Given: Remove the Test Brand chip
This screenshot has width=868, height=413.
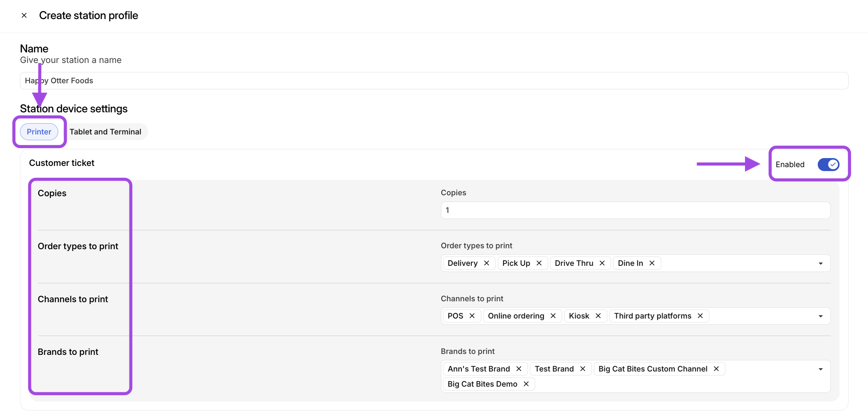Looking at the screenshot, I should point(583,369).
